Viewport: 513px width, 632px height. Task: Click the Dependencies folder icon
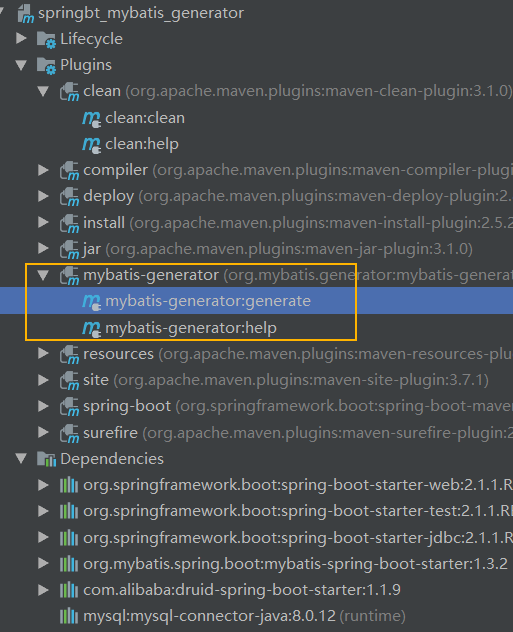click(46, 459)
